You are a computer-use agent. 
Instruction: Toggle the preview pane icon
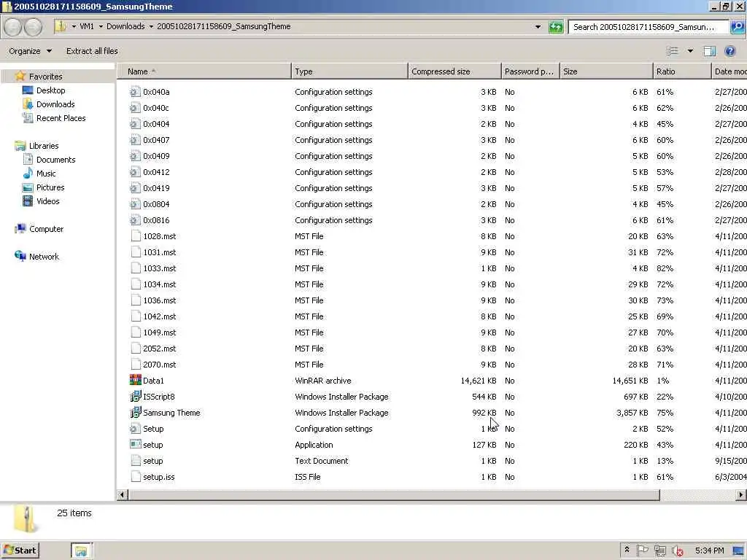[x=709, y=51]
